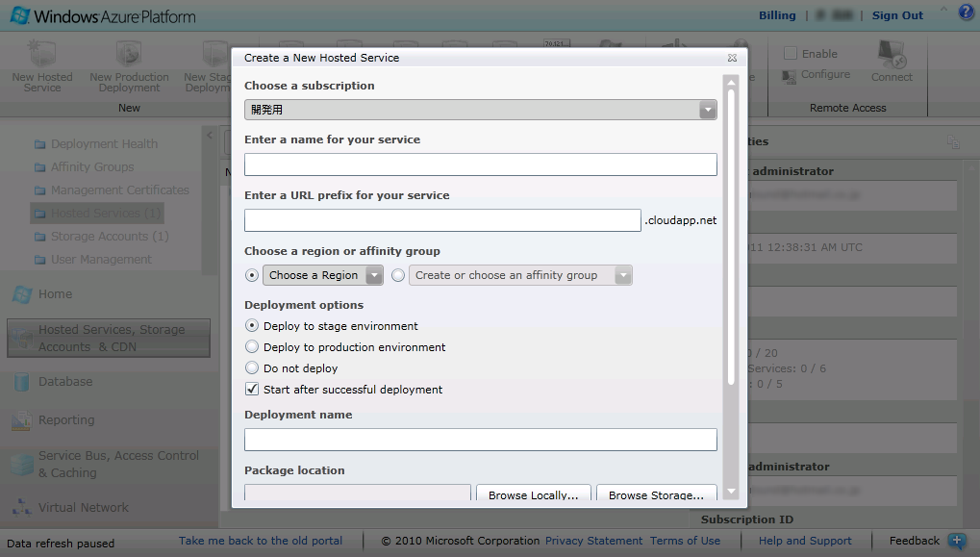Click the Hosted Services, Storage Accounts icon
Screen dimensions: 980x557
point(22,339)
